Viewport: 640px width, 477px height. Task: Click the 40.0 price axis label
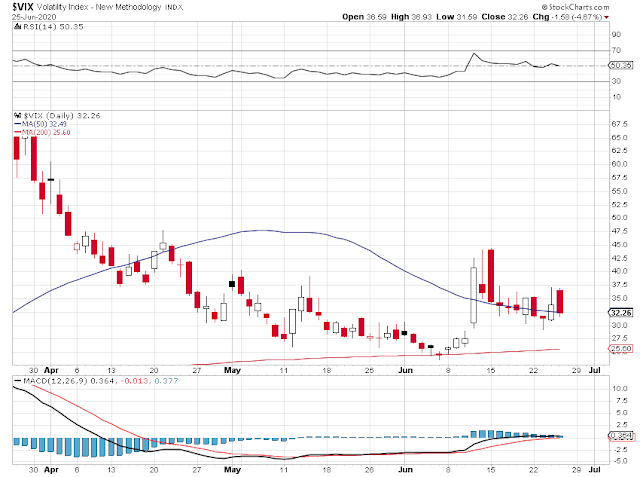[x=619, y=271]
